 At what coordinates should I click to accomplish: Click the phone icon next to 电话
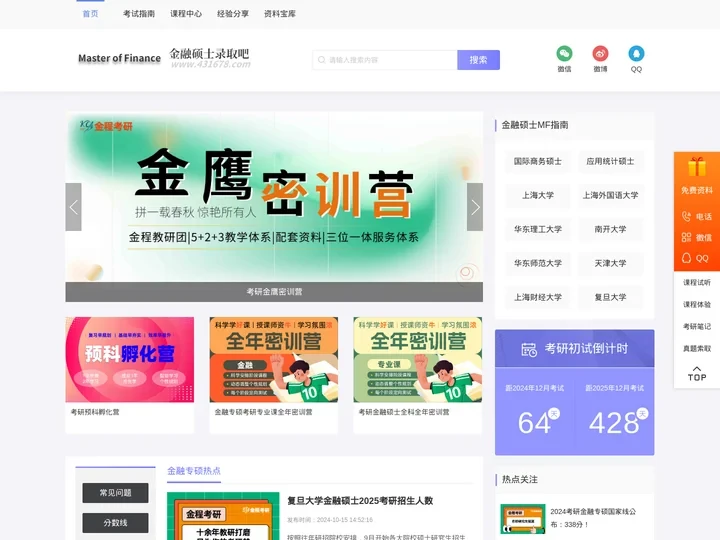(686, 216)
